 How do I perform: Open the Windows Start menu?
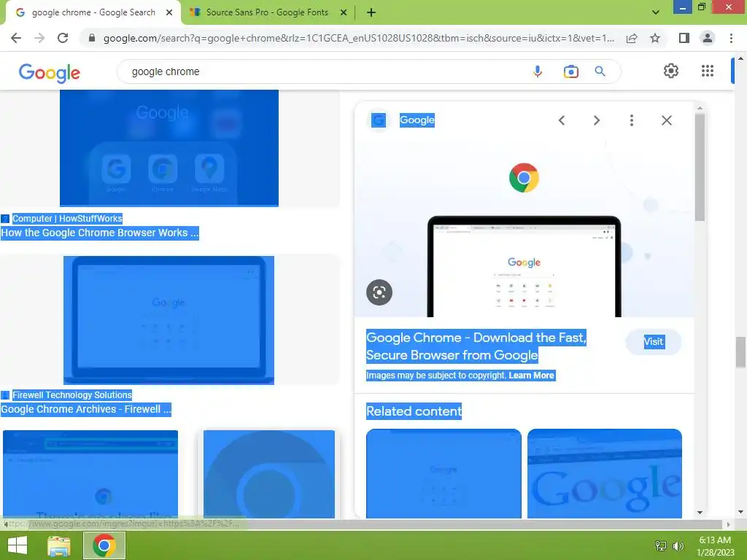tap(18, 545)
